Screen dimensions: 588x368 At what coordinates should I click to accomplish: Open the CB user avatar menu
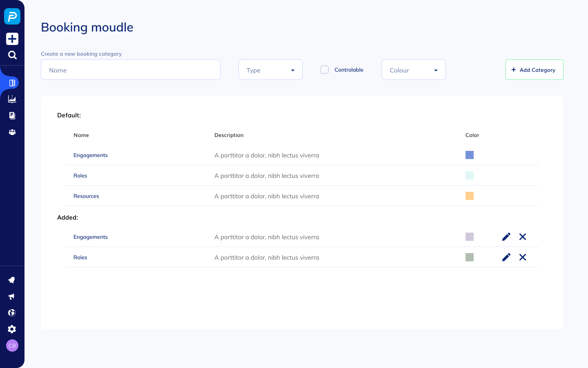(x=12, y=346)
